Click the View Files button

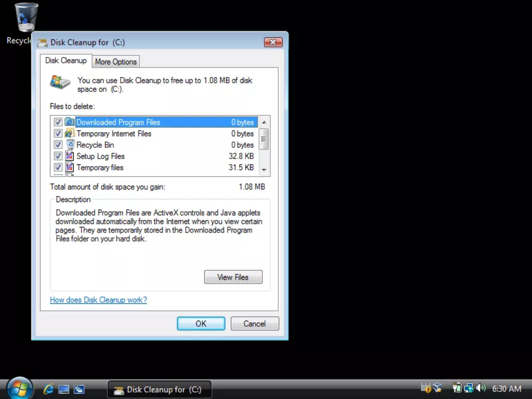point(233,277)
